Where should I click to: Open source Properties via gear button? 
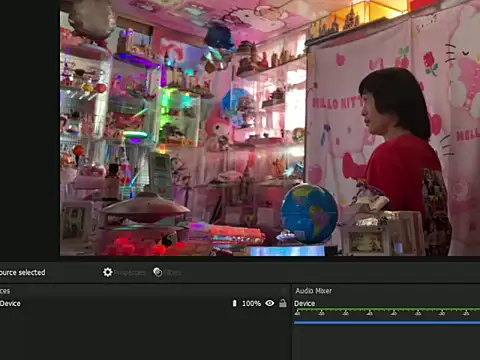tap(124, 272)
